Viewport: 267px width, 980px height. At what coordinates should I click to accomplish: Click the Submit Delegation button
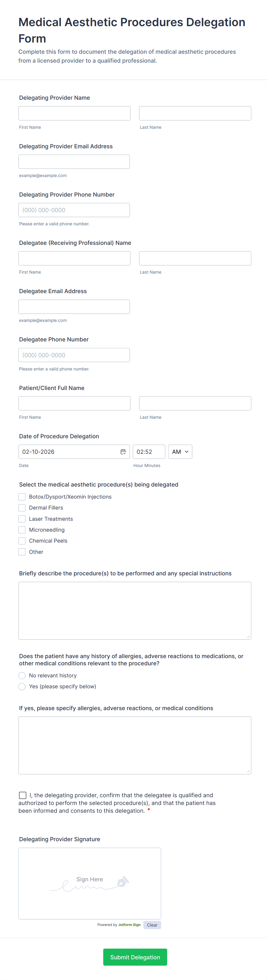pyautogui.click(x=135, y=957)
